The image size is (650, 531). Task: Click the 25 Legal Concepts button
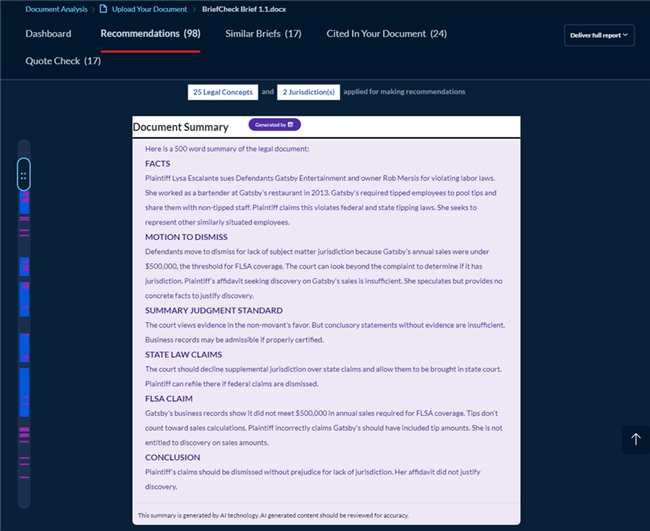click(x=223, y=92)
